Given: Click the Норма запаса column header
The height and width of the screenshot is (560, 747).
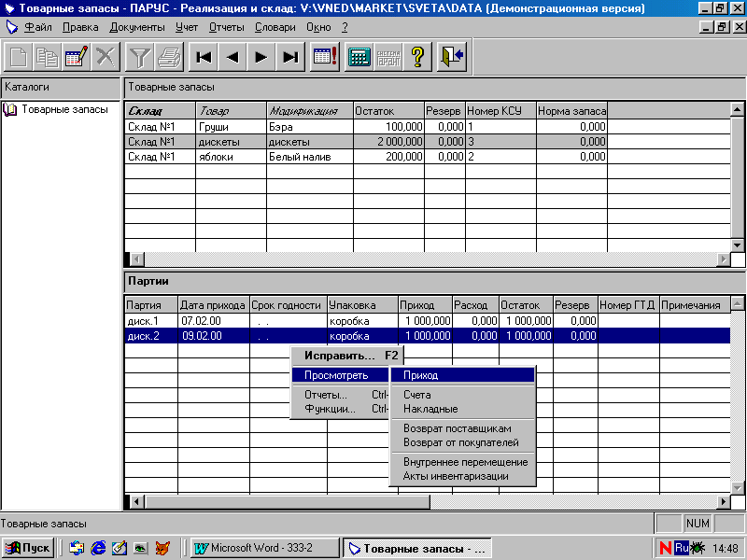Looking at the screenshot, I should click(x=571, y=111).
